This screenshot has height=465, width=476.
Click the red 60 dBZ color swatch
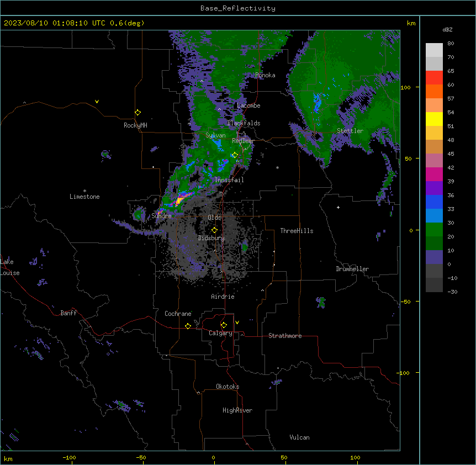point(434,78)
